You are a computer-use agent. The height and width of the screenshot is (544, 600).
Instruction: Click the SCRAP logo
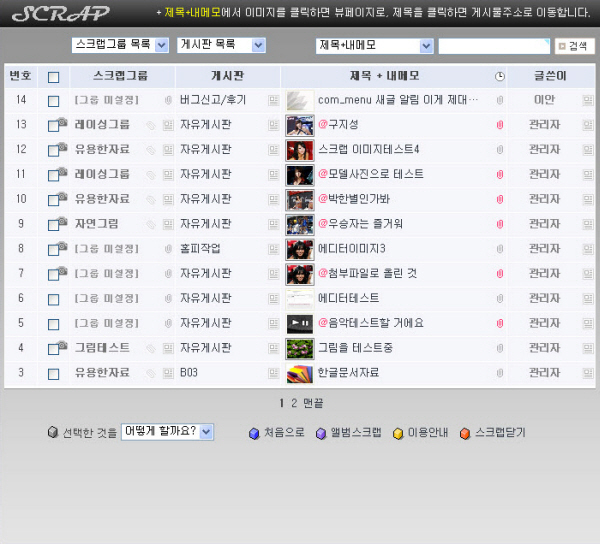point(60,14)
